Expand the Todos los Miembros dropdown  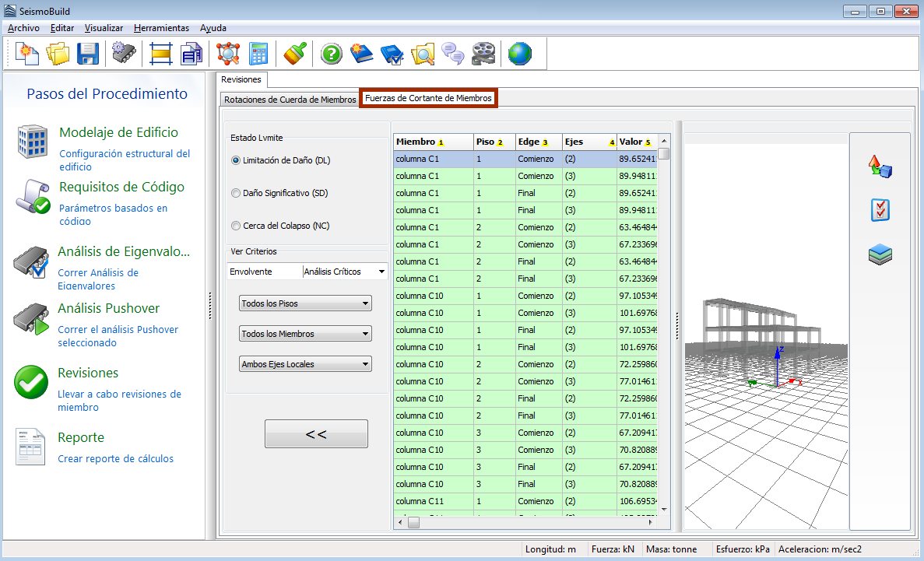[x=305, y=334]
